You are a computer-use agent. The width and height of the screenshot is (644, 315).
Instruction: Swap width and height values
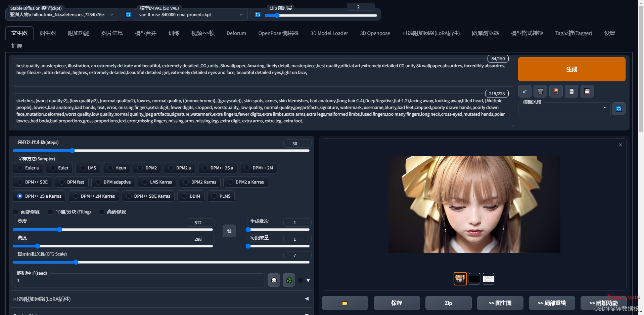coord(229,231)
